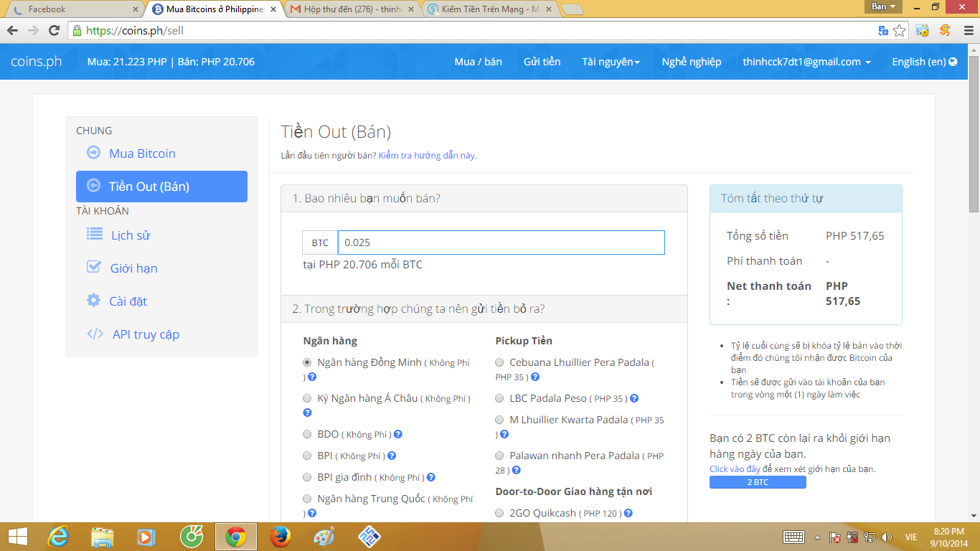Image resolution: width=980 pixels, height=551 pixels.
Task: Open the Kiểm tra hướng dẫn này link
Action: click(427, 156)
